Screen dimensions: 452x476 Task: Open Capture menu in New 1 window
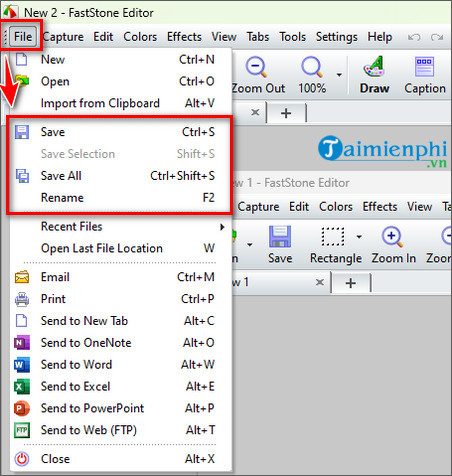[258, 207]
